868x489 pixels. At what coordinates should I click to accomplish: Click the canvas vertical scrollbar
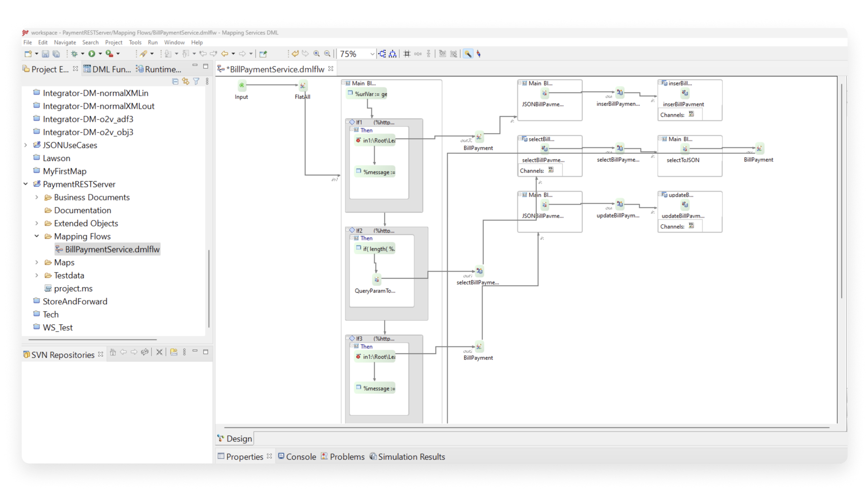(841, 192)
